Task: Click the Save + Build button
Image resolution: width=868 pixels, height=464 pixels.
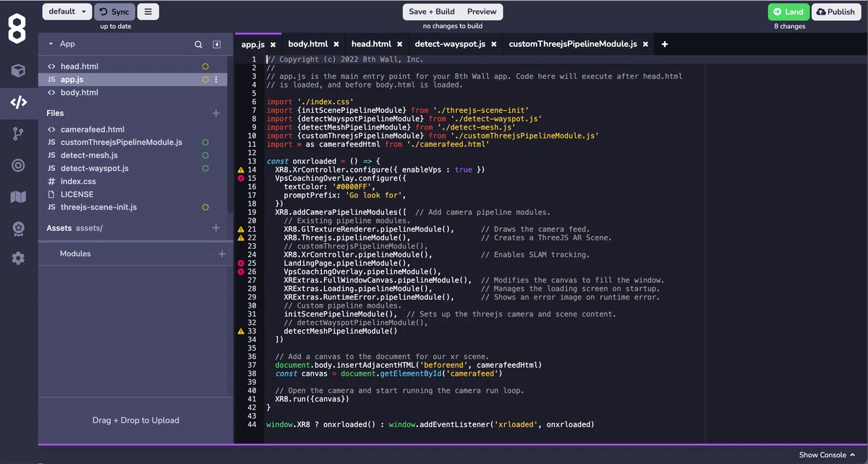Action: coord(432,12)
